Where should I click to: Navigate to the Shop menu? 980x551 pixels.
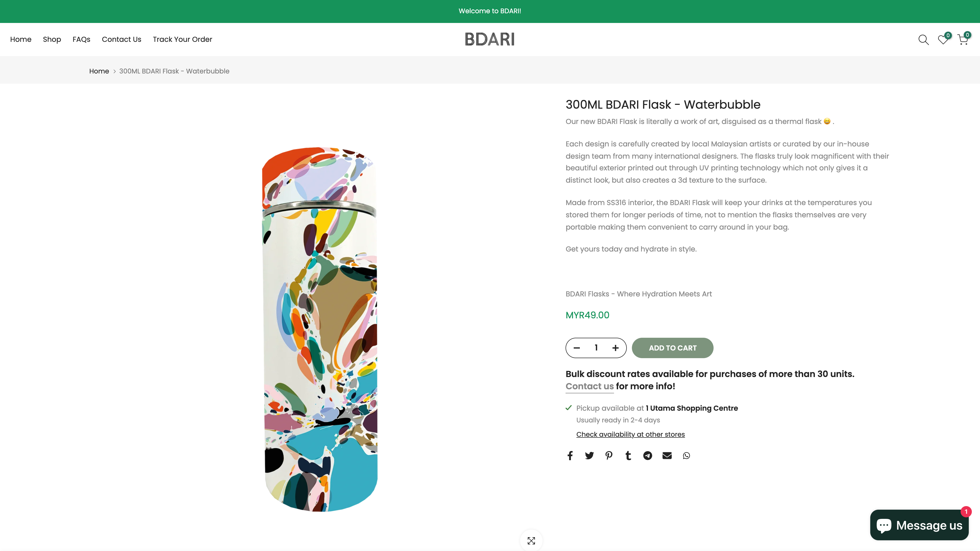[52, 39]
